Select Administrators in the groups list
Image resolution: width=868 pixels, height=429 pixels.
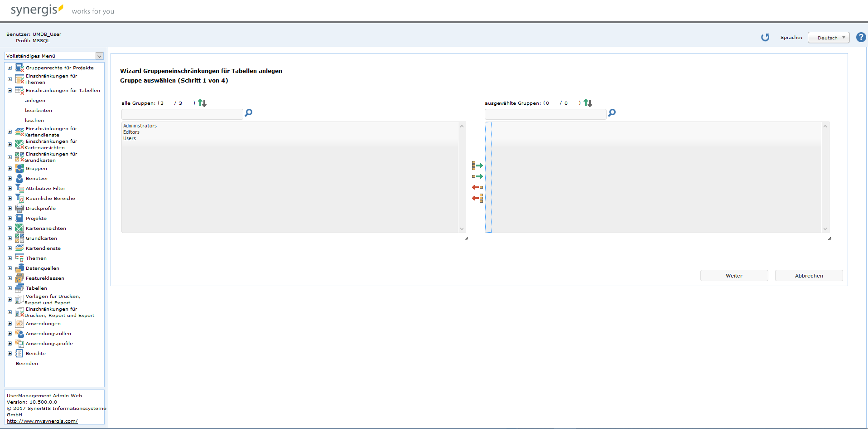click(140, 126)
